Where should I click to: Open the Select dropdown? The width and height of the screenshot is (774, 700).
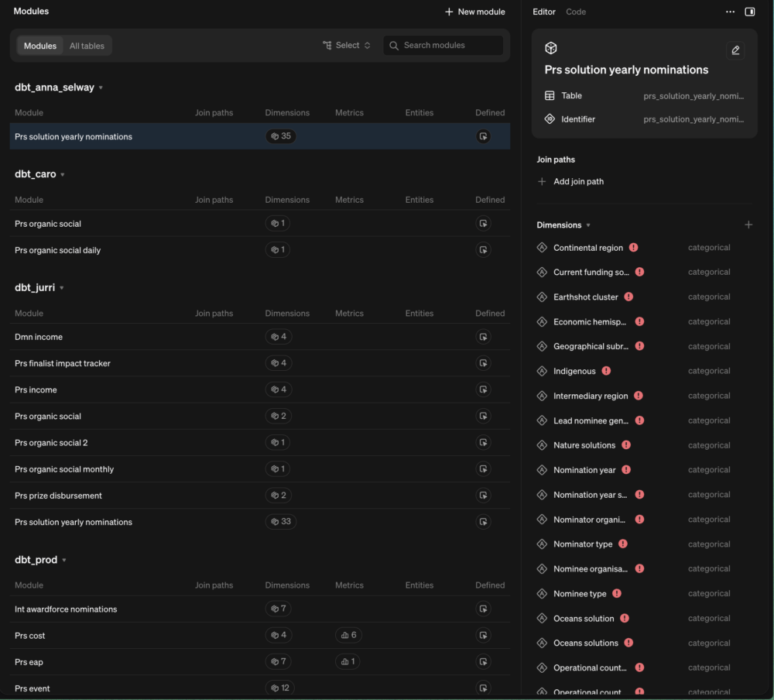pos(347,46)
